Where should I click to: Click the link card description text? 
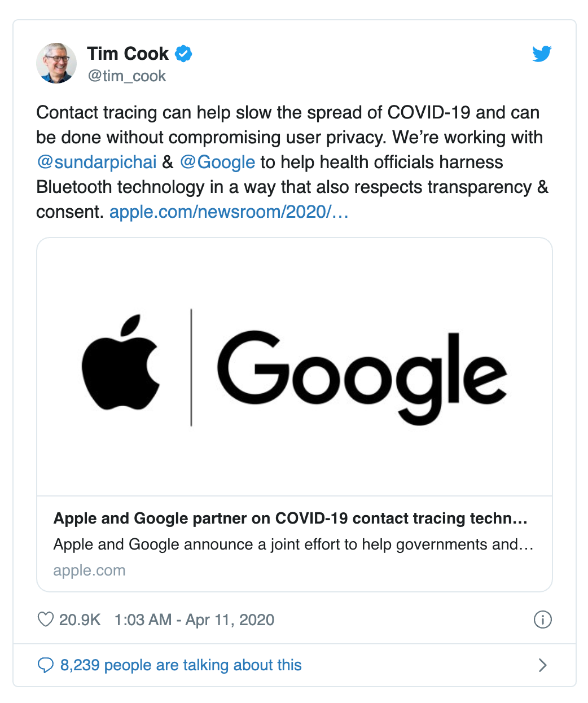293,544
